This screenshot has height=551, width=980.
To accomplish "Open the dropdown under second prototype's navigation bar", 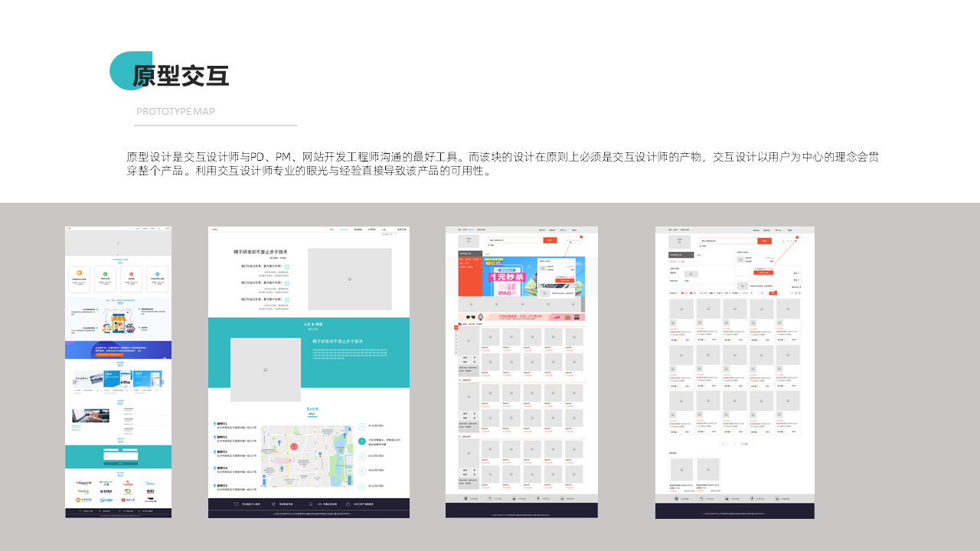I will (387, 234).
